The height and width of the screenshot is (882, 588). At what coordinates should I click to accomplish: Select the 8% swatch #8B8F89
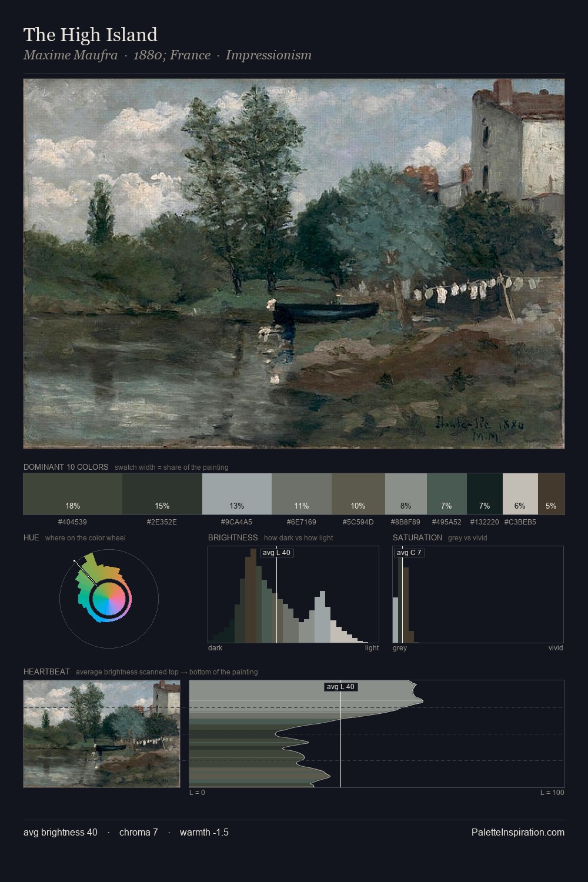[406, 494]
